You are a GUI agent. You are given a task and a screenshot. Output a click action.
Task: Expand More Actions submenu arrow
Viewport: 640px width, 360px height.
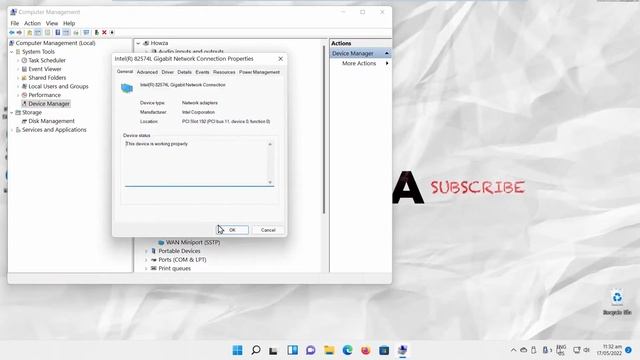pyautogui.click(x=387, y=63)
